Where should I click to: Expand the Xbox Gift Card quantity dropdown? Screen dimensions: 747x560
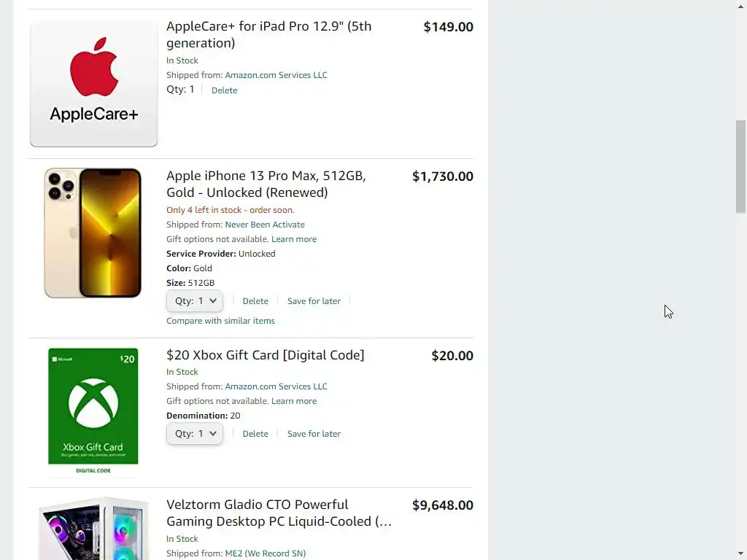click(x=194, y=434)
